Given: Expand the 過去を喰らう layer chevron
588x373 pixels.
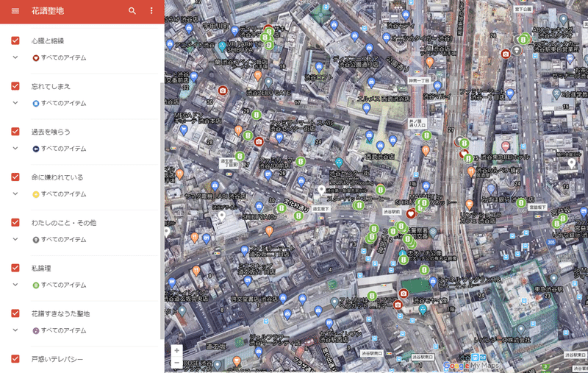Looking at the screenshot, I should (15, 148).
